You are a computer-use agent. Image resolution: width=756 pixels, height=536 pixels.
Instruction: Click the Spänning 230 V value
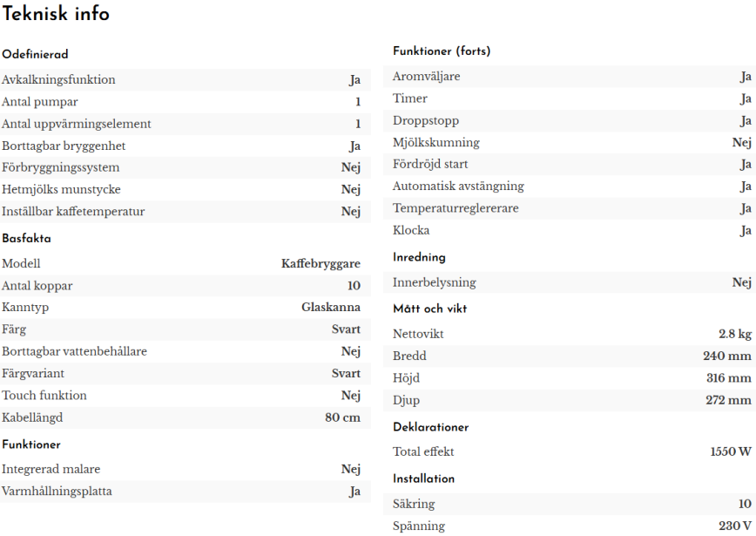click(x=735, y=526)
